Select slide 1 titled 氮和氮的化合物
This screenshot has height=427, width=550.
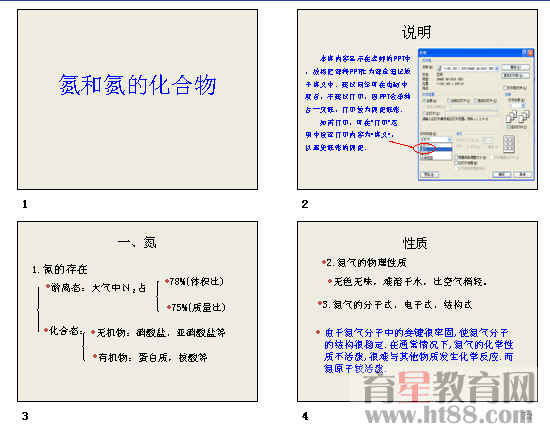point(137,99)
